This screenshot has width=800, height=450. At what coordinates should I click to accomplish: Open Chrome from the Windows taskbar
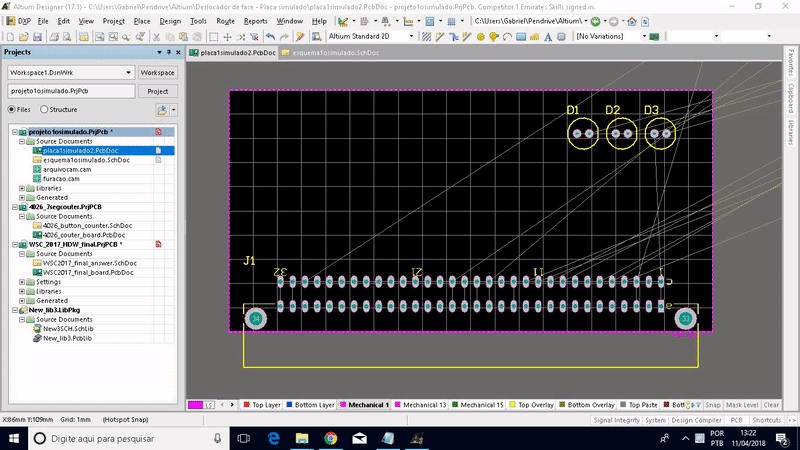(331, 438)
